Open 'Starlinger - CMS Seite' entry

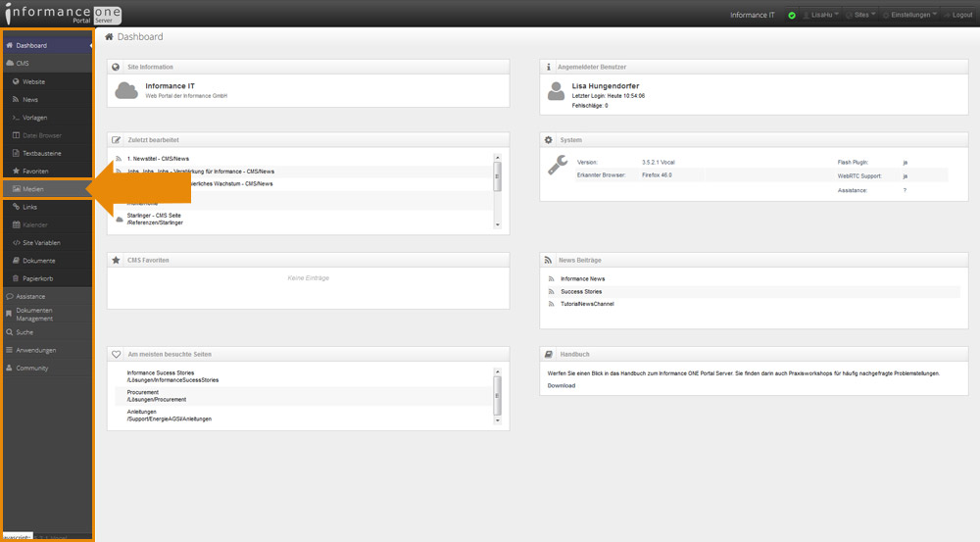click(x=155, y=219)
